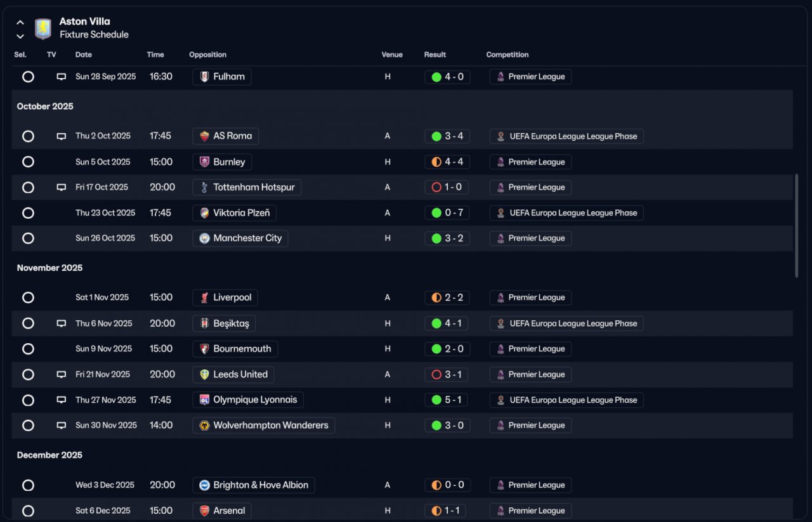The height and width of the screenshot is (522, 812).
Task: Sort fixtures by the Date column header
Action: [84, 55]
